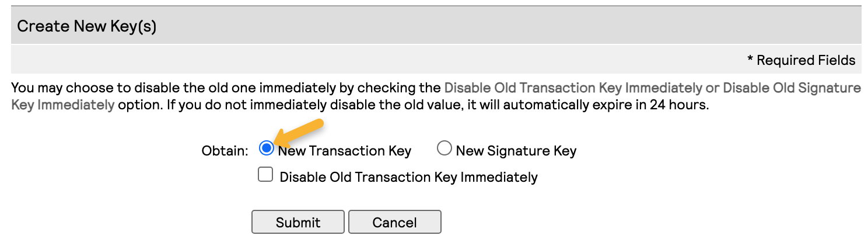Click the "New Signature Key" label text
This screenshot has height=249, width=868.
point(516,151)
